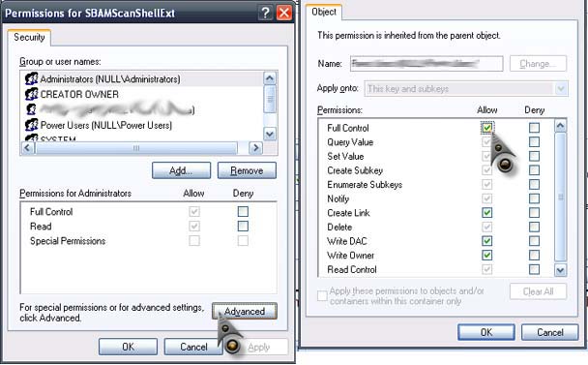
Task: Click OK in the Permissions dialog
Action: 128,347
